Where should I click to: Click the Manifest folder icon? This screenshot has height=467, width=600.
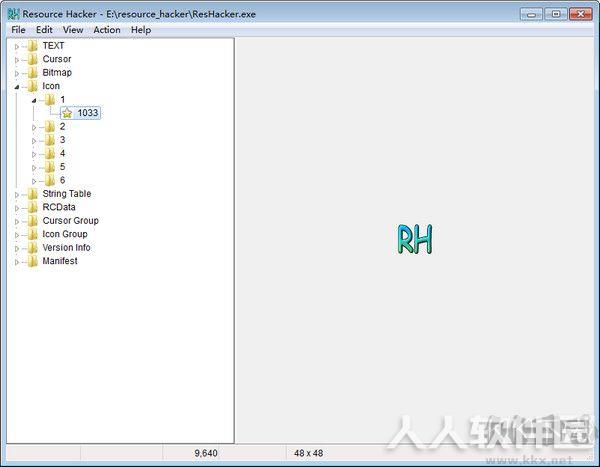[x=33, y=261]
